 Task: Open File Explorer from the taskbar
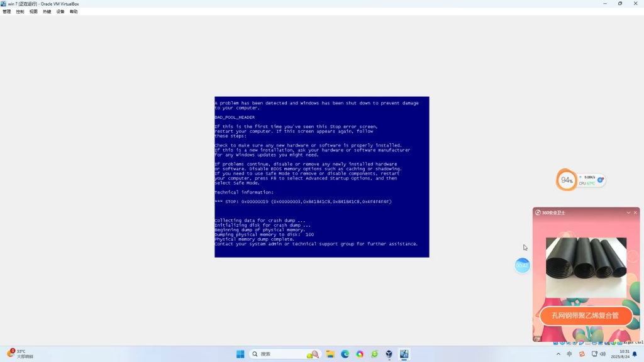[x=330, y=354]
